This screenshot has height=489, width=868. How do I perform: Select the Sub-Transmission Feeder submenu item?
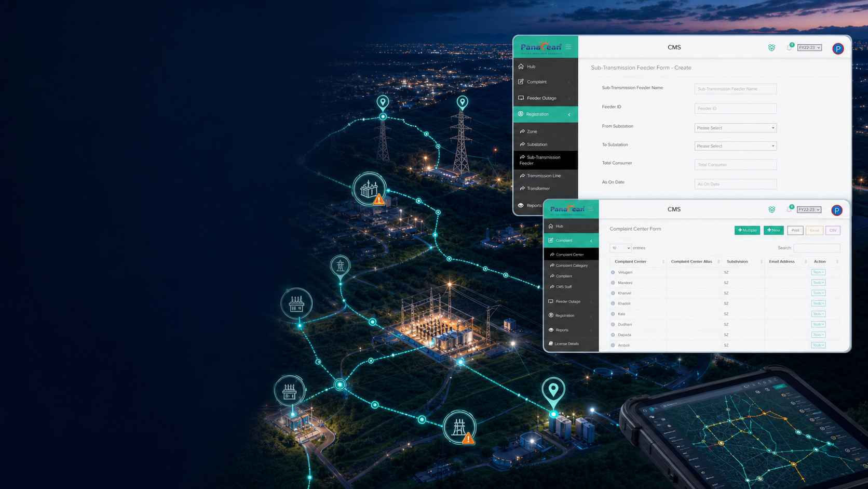pyautogui.click(x=546, y=160)
